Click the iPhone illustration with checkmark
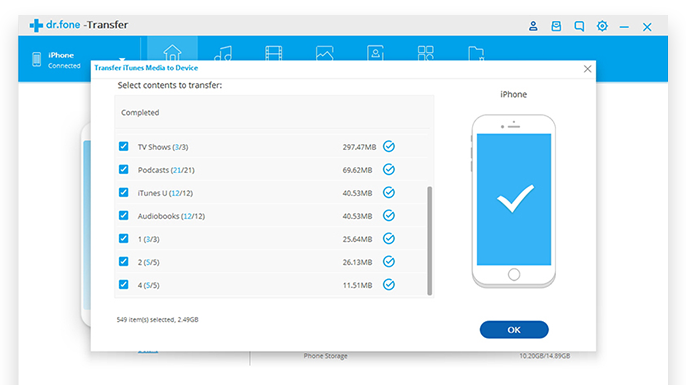Viewport: 686px width, 385px height. click(x=514, y=201)
